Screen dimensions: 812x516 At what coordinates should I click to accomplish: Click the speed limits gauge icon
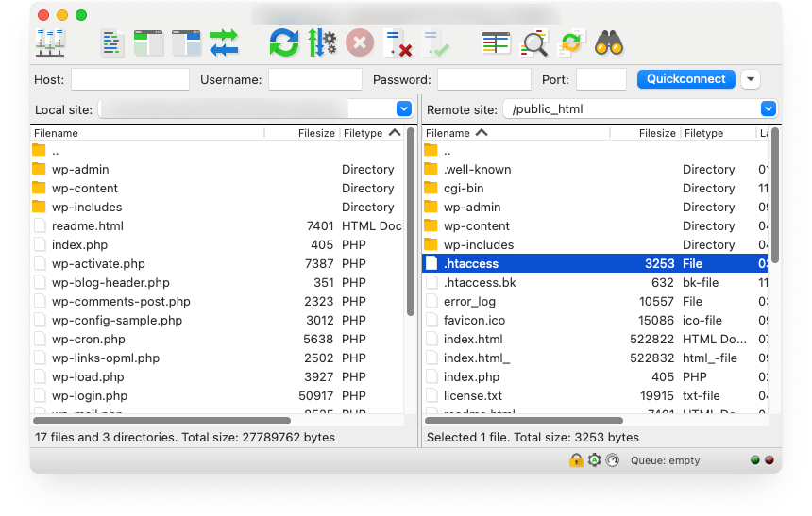point(612,460)
